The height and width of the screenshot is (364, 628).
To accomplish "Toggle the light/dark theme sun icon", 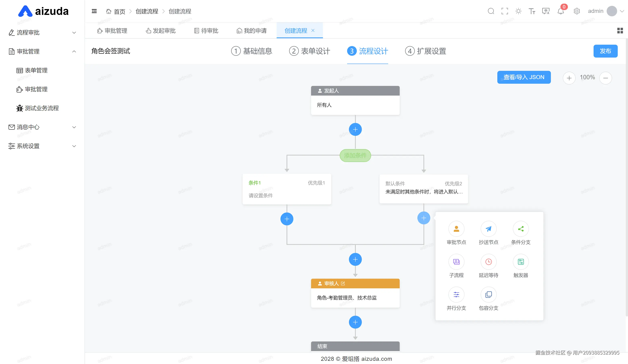I will [518, 11].
